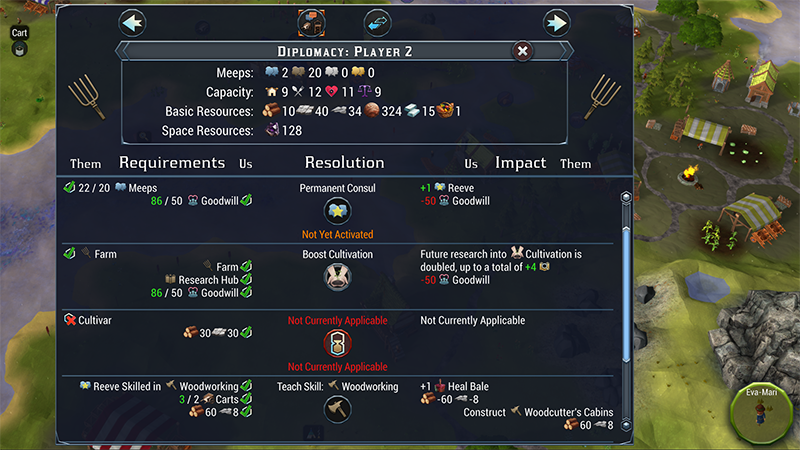Viewport: 800px width, 450px height.
Task: Click the Cart icon in top-left corner
Action: pyautogui.click(x=19, y=48)
